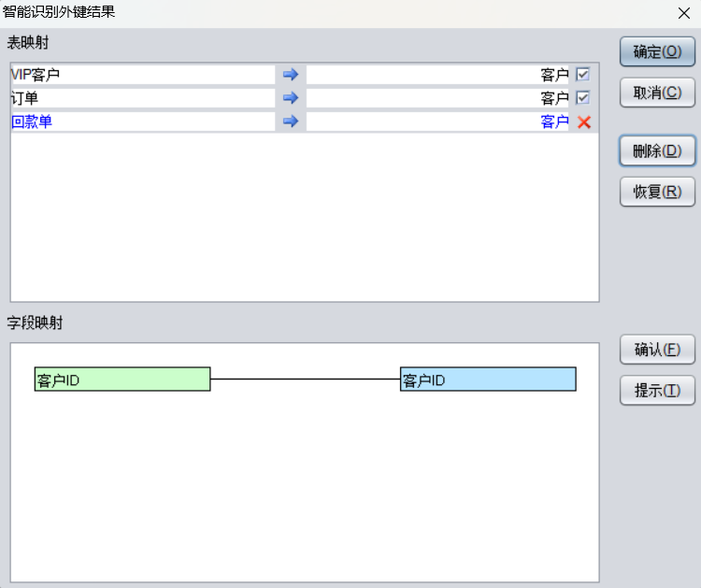Click the 恢复(R) button
The image size is (701, 588).
click(657, 192)
